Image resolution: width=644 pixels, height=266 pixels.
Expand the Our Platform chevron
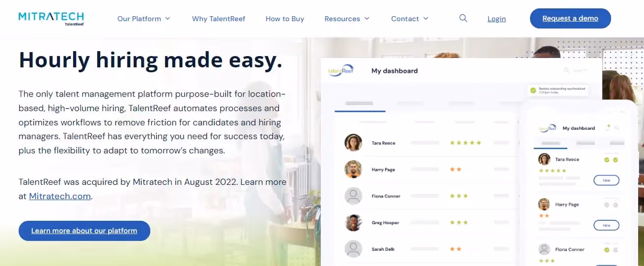coord(168,18)
